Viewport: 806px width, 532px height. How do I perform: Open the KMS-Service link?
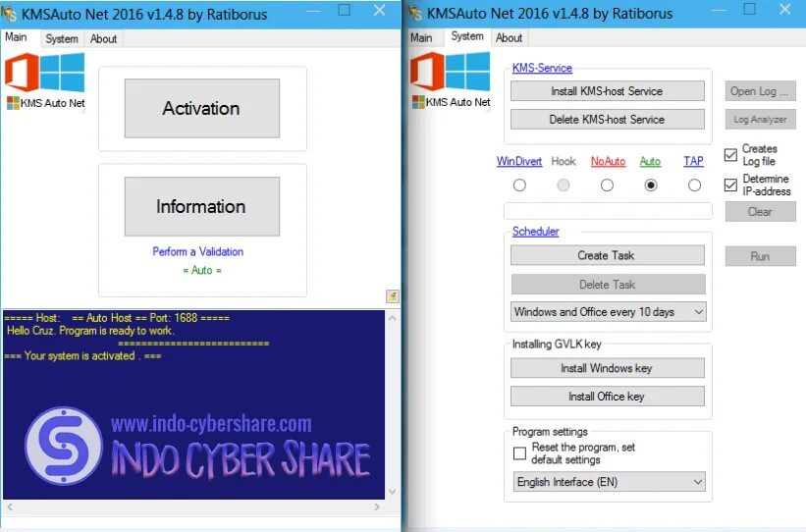pyautogui.click(x=542, y=68)
